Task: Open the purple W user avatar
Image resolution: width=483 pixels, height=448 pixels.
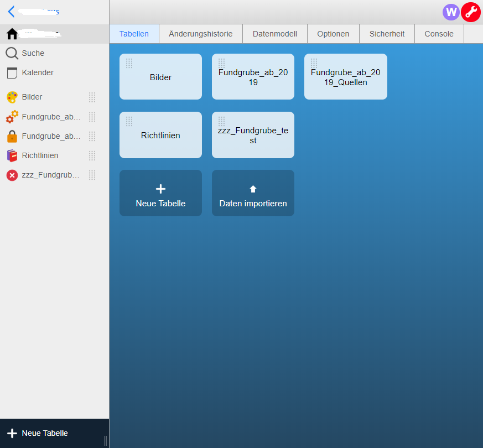Action: click(x=451, y=12)
